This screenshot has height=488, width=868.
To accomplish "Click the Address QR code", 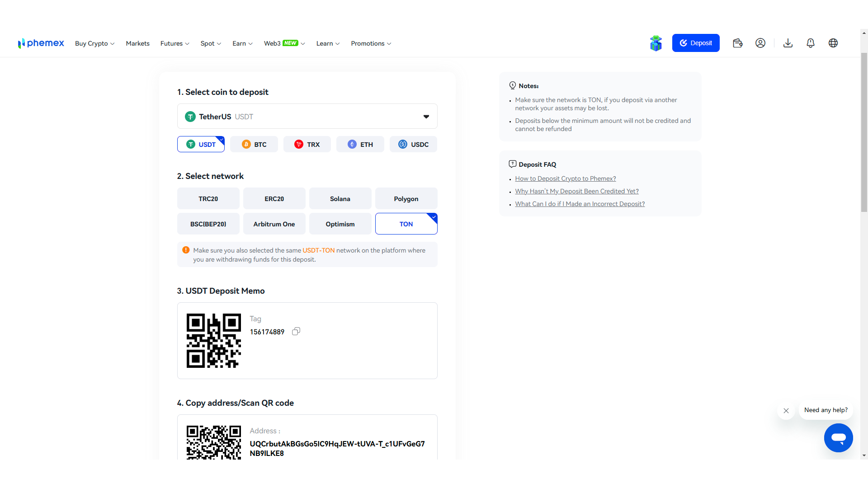I will click(214, 442).
